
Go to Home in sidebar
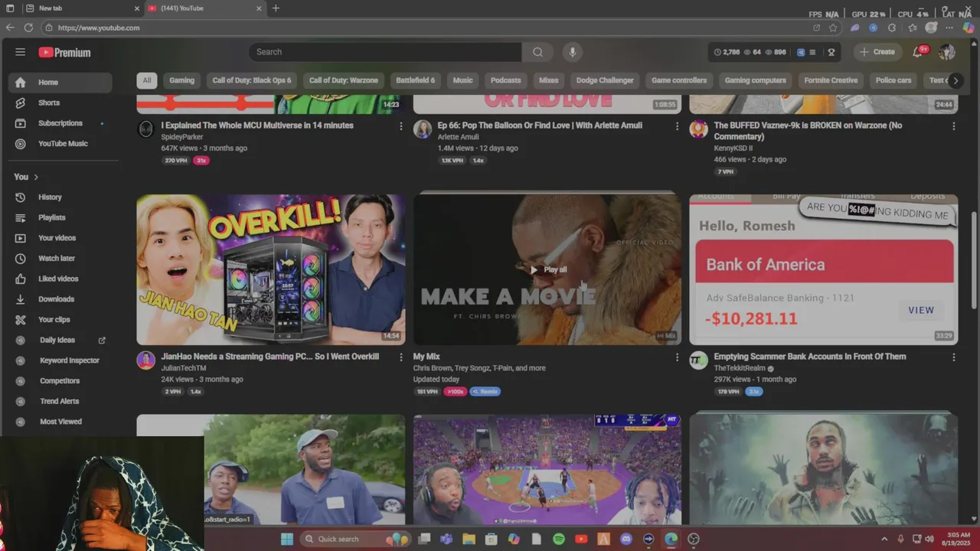coord(60,83)
